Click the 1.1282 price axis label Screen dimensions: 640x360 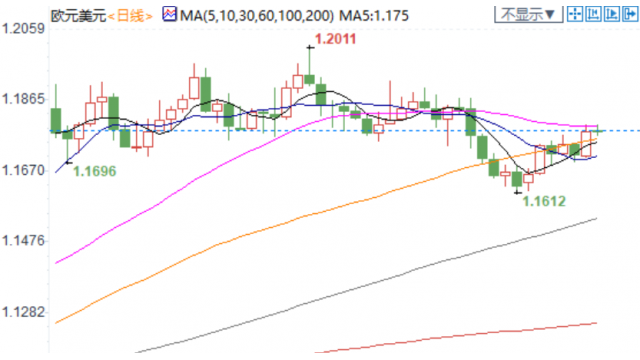coord(23,312)
